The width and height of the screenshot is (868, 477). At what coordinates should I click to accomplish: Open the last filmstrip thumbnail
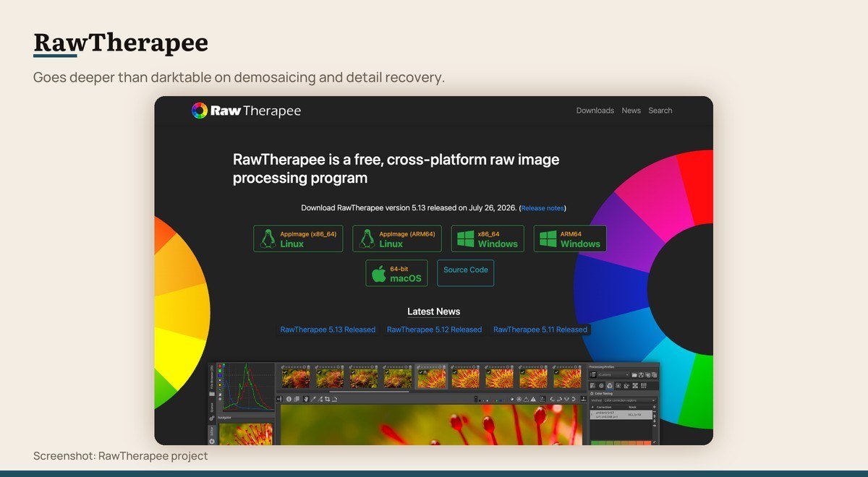pos(568,379)
